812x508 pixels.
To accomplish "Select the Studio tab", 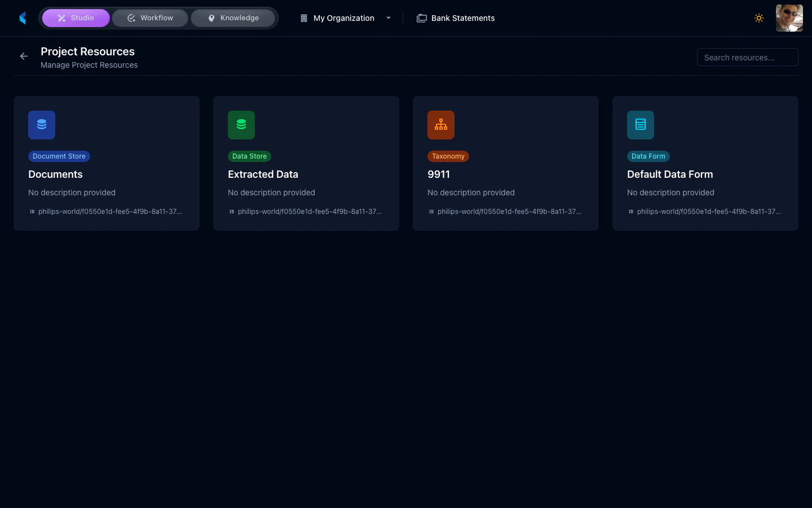I will click(x=76, y=17).
